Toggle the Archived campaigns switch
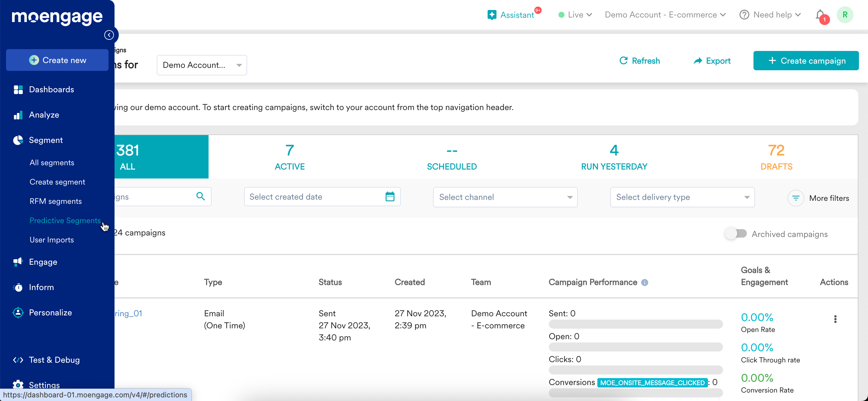This screenshot has height=401, width=868. pyautogui.click(x=736, y=234)
